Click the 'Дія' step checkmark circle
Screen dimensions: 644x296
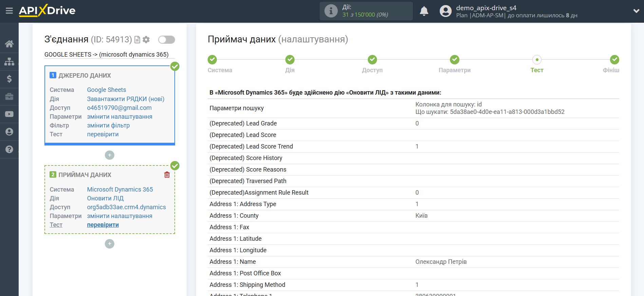point(290,60)
